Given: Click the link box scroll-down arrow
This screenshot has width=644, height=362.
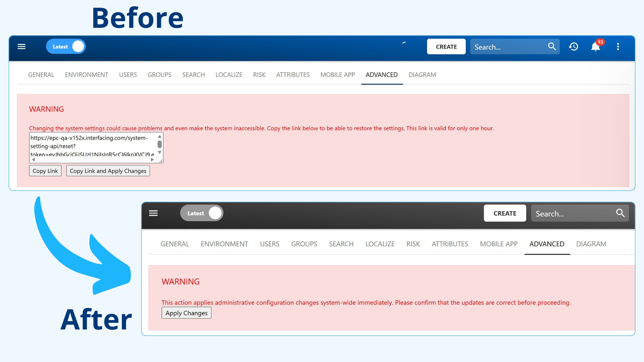Looking at the screenshot, I should [x=160, y=152].
